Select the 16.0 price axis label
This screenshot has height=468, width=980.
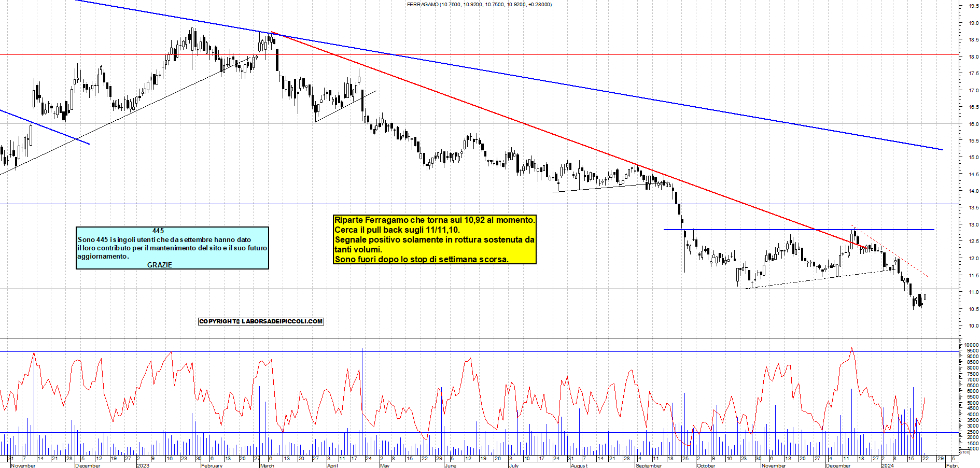[973, 124]
